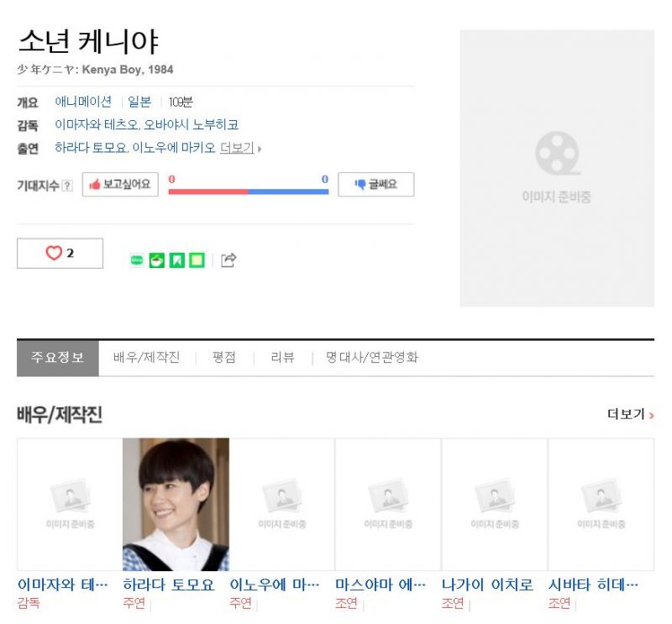Click the red-blue expectation index bar
This screenshot has width=672, height=624.
tap(249, 191)
